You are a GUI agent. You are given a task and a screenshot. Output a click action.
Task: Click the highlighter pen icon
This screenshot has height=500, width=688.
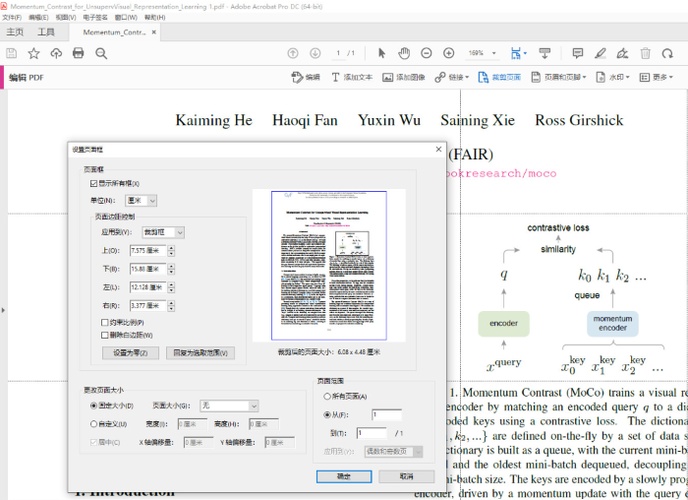click(600, 54)
